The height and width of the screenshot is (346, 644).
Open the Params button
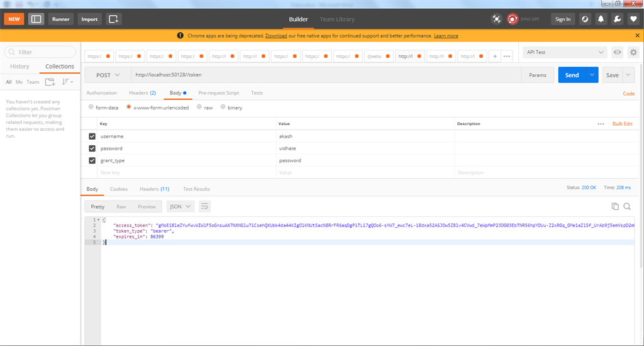[537, 75]
